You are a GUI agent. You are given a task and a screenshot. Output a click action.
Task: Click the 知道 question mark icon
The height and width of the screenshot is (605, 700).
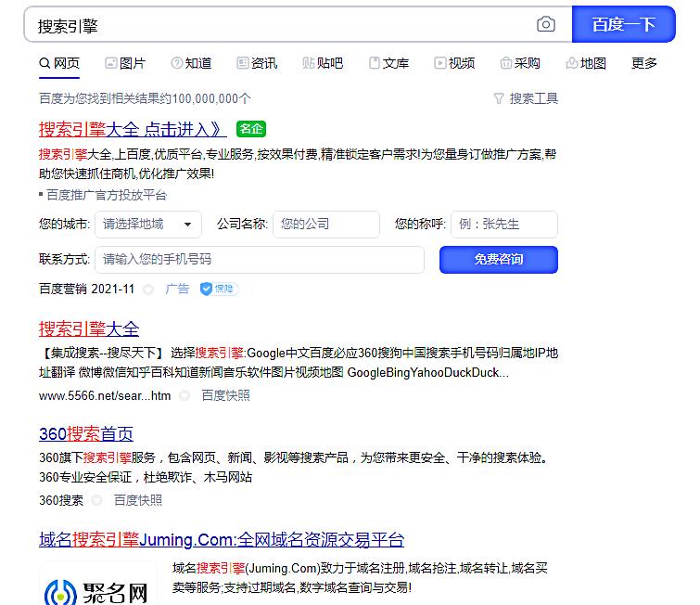(177, 63)
